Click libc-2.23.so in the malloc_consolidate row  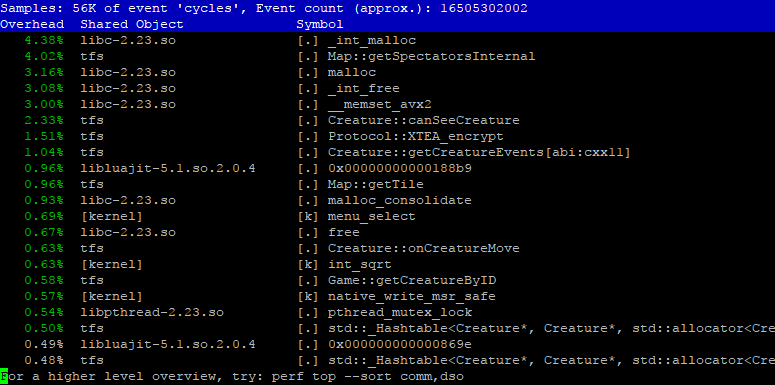(x=128, y=201)
